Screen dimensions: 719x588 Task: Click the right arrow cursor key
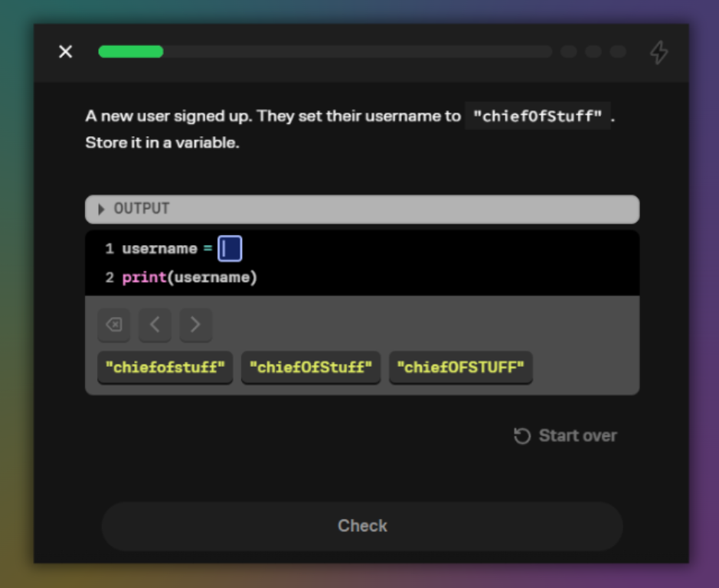tap(195, 325)
